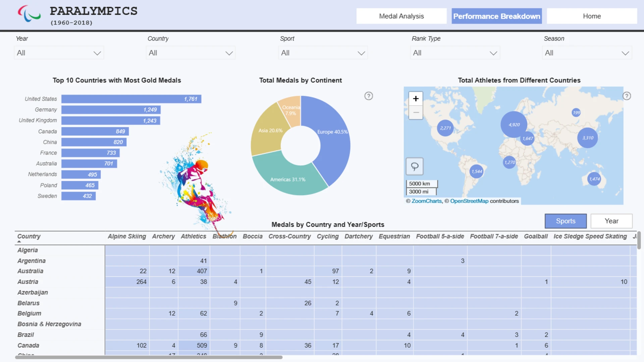Switch to Medal Analysis page
The height and width of the screenshot is (362, 644).
(x=401, y=16)
